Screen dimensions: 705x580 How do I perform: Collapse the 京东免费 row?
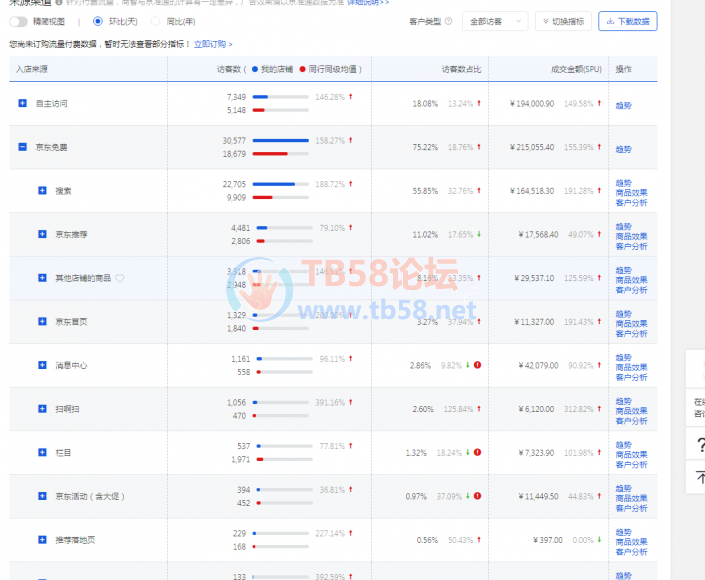click(22, 147)
